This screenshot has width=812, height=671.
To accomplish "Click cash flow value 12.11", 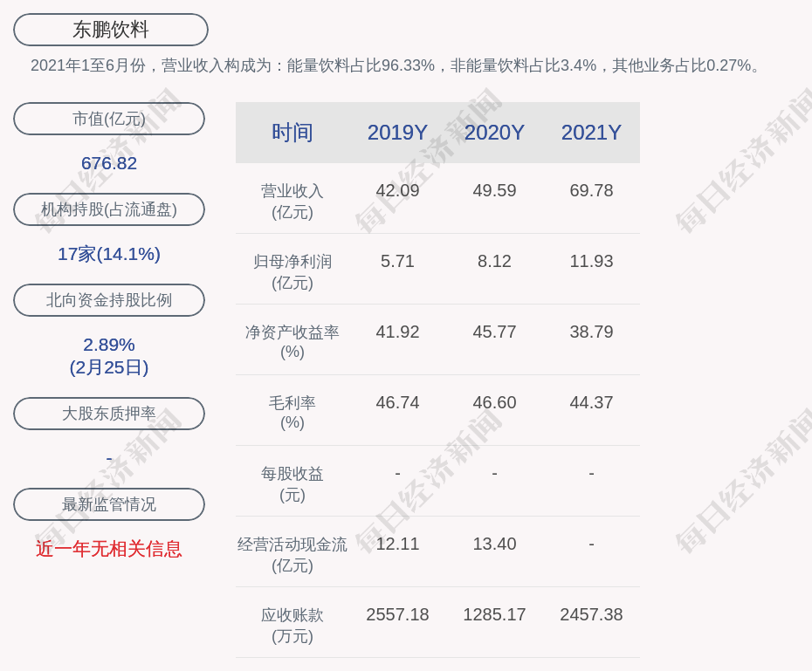I will (397, 544).
